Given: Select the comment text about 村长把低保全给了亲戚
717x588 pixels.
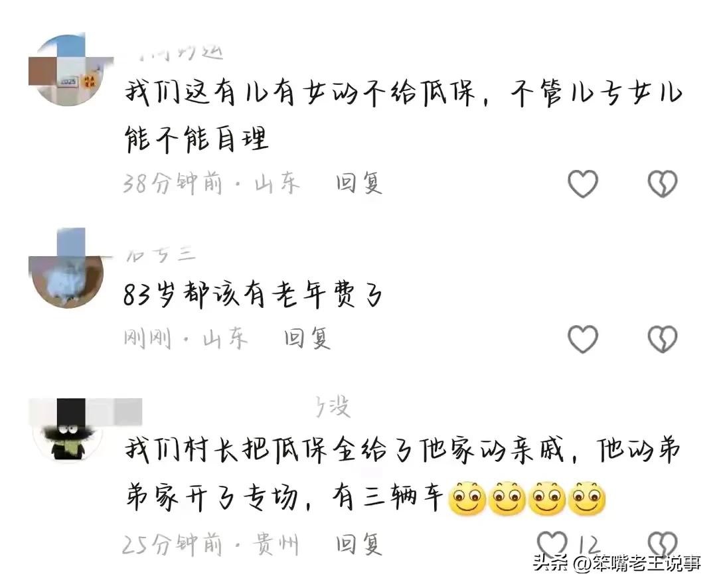Looking at the screenshot, I should coord(402,474).
